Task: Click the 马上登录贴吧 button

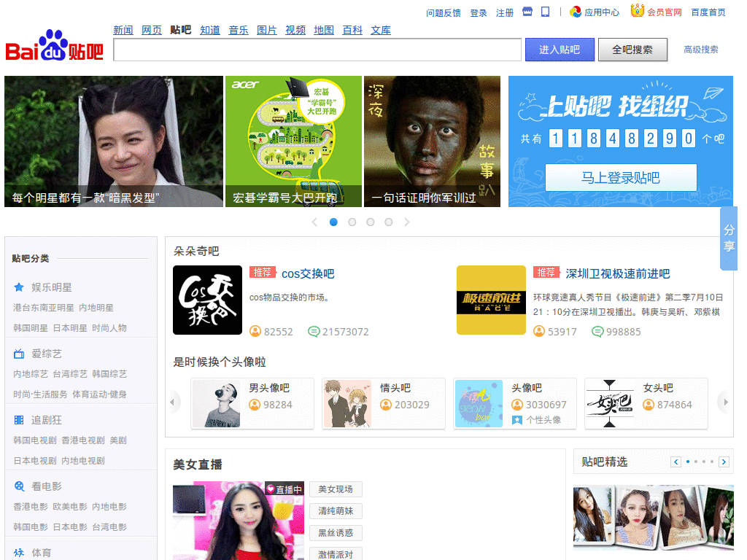Action: tap(621, 178)
